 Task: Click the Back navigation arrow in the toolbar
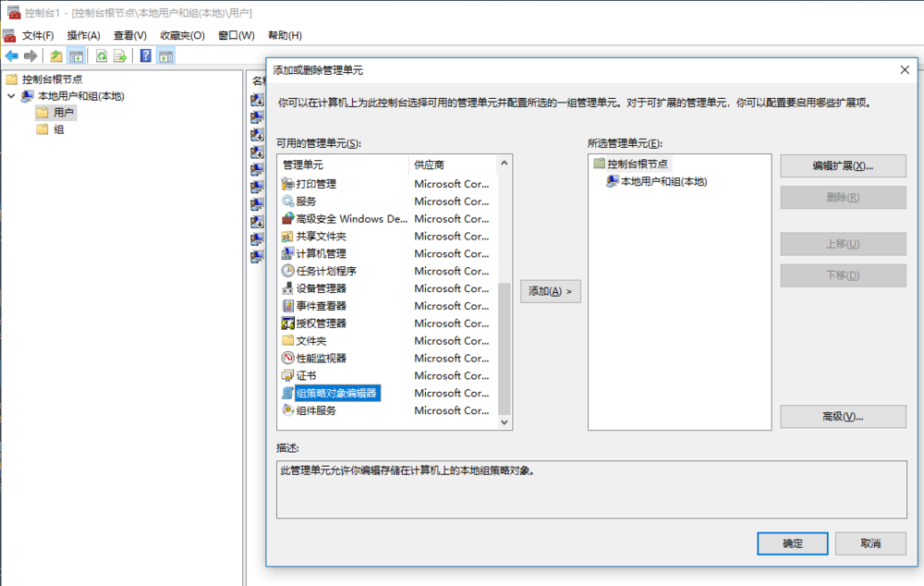pyautogui.click(x=11, y=55)
